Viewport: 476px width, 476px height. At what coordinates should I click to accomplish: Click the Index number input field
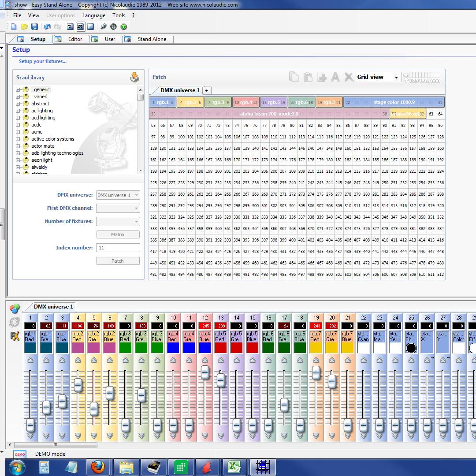point(118,248)
